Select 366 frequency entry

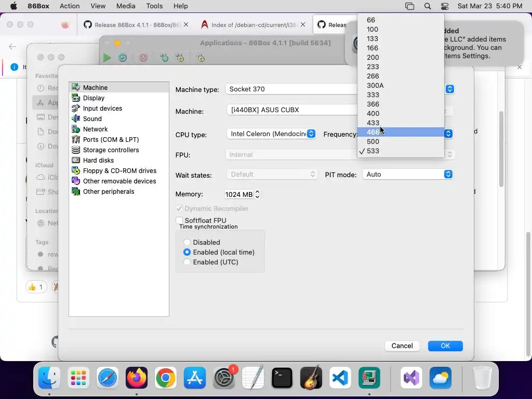pos(401,104)
